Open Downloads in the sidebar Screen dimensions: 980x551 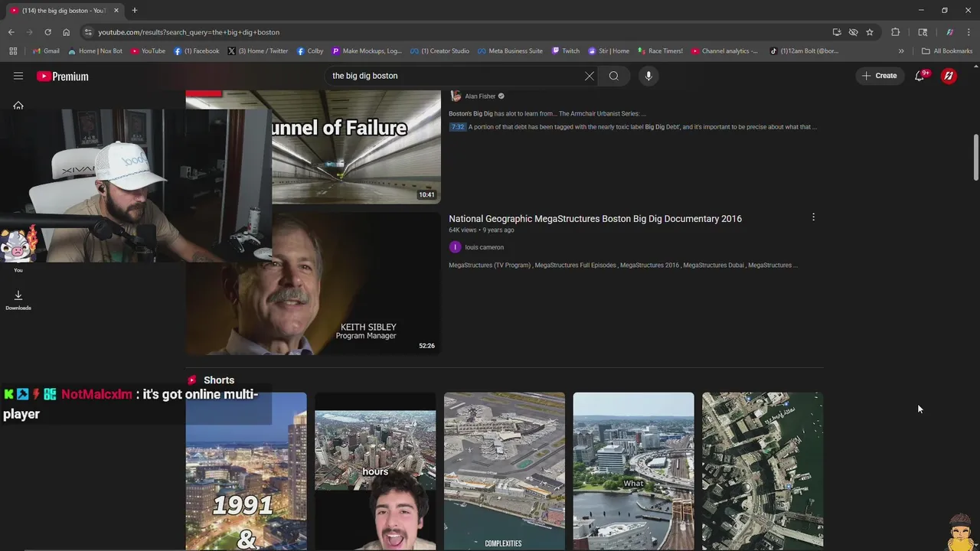pos(18,300)
